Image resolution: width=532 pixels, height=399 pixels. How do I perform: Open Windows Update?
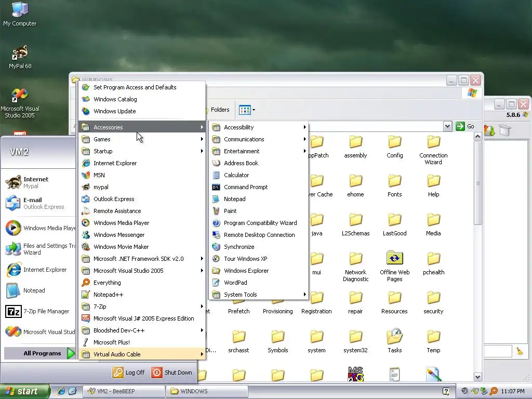[142, 111]
